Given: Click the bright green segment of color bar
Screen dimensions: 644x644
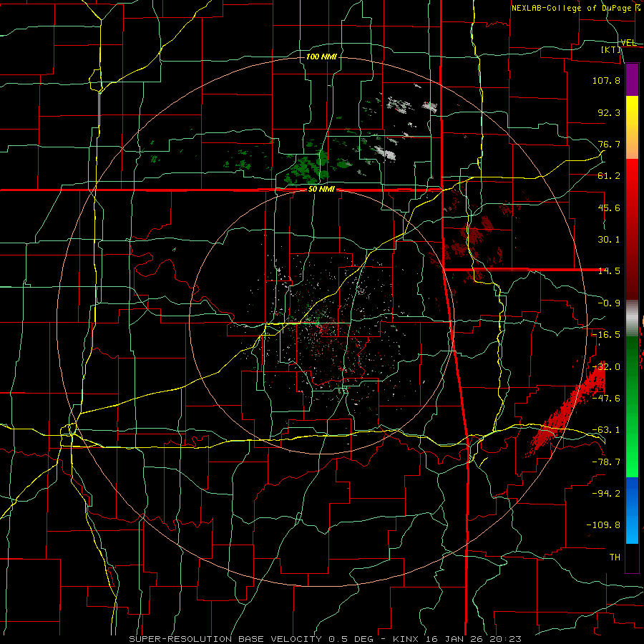Looking at the screenshot, I should pyautogui.click(x=632, y=406).
